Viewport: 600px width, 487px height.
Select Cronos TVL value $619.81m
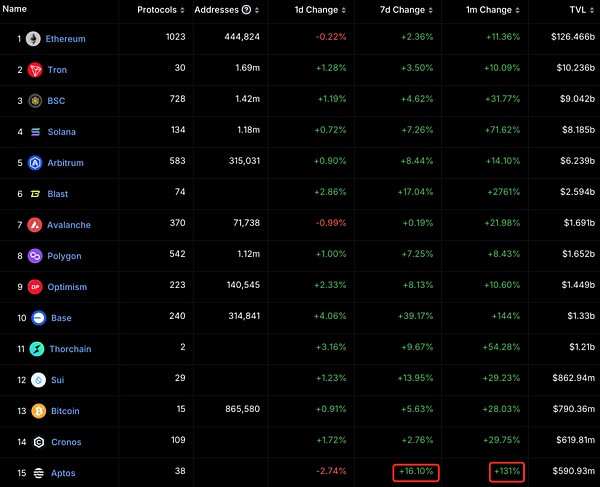click(x=576, y=440)
